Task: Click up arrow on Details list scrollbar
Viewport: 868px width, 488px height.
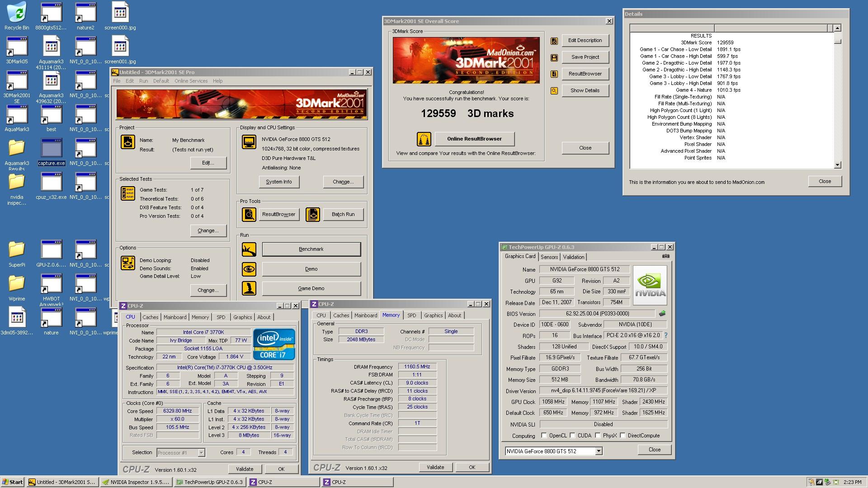Action: 837,28
